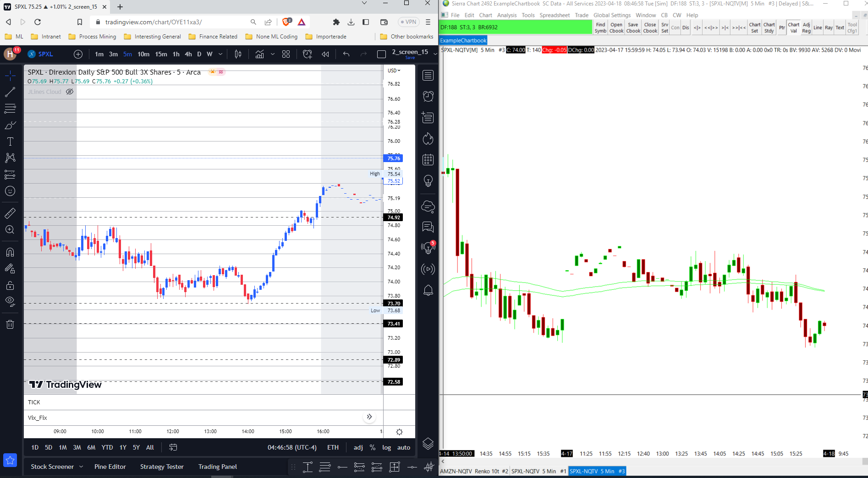Open the indicator templates grid icon

pyautogui.click(x=286, y=54)
